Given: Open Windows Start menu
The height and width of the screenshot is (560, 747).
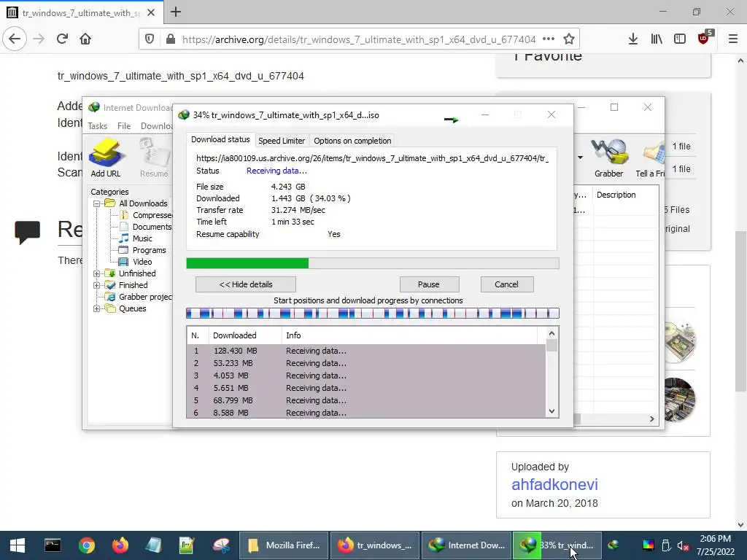Looking at the screenshot, I should 18,545.
